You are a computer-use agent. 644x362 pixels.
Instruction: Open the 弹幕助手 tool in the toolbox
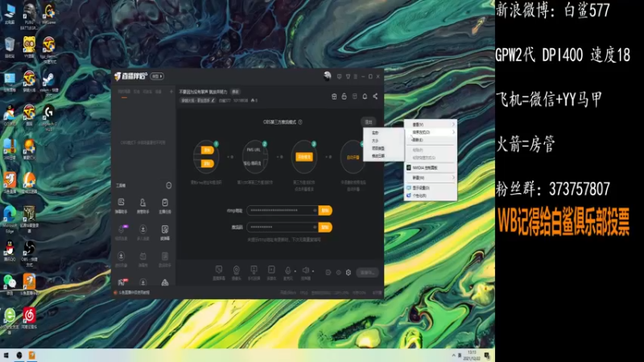122,206
